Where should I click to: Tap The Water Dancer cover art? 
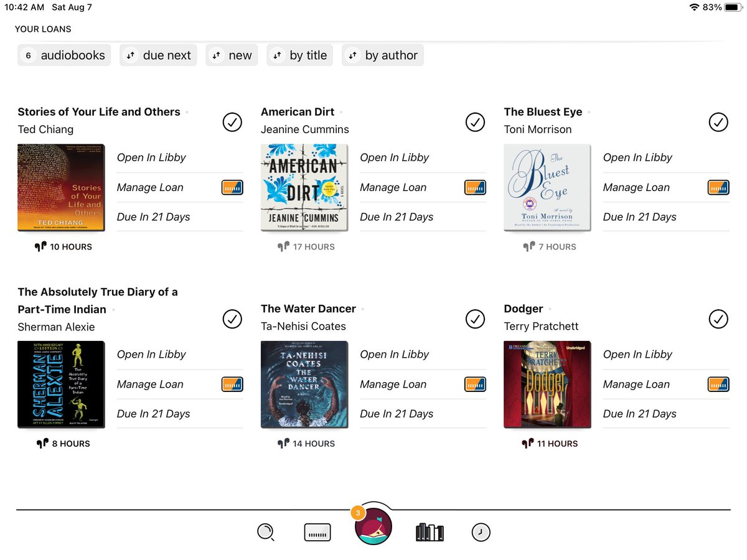click(304, 385)
